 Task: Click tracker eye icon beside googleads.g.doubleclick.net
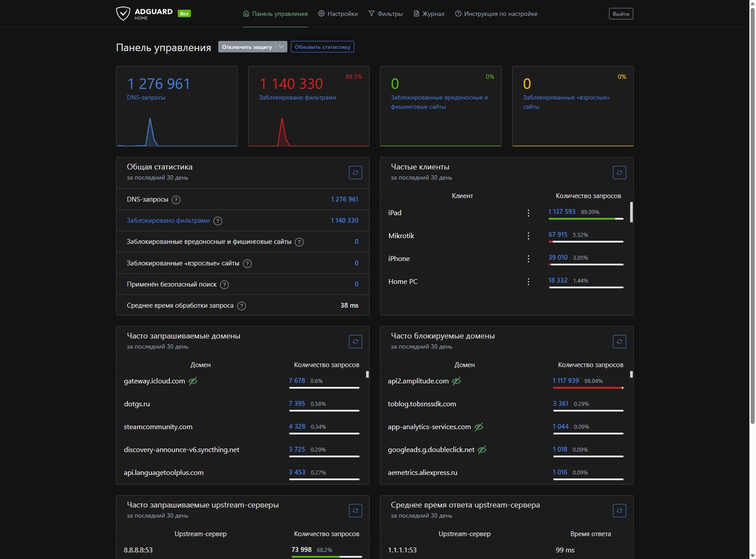482,450
